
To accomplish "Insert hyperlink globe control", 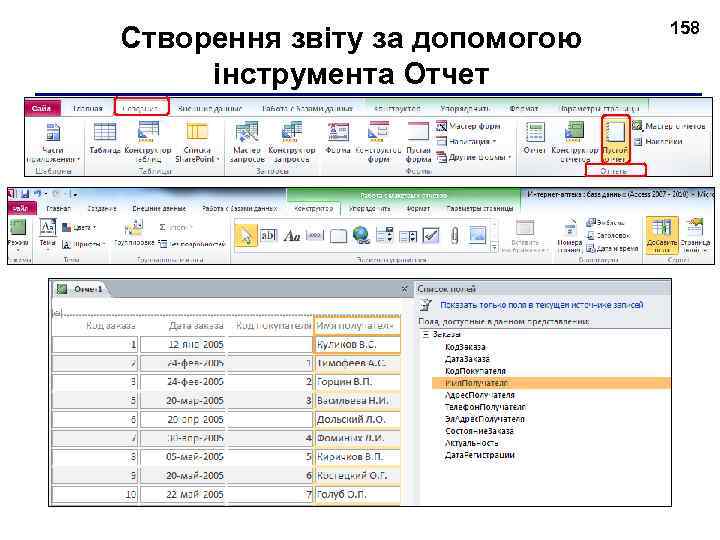I will click(361, 235).
